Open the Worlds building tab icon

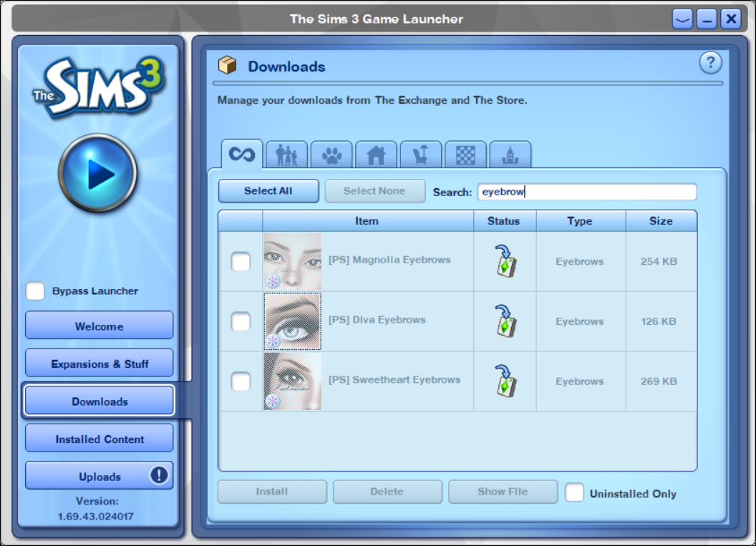click(510, 153)
